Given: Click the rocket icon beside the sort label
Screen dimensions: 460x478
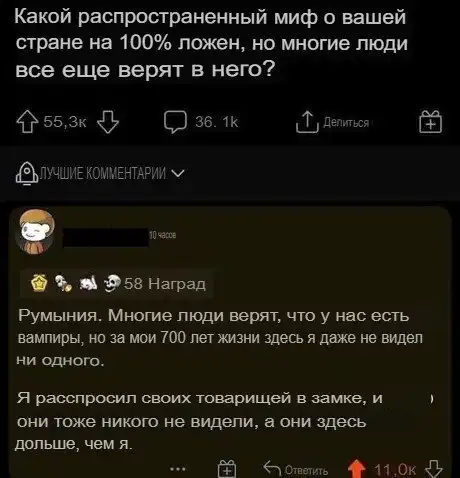Looking at the screenshot, I should click(27, 174).
